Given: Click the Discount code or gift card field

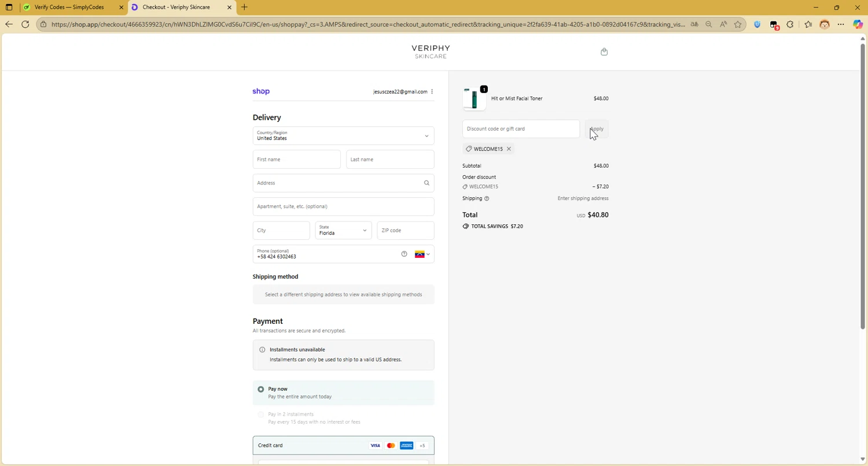Looking at the screenshot, I should coord(521,129).
